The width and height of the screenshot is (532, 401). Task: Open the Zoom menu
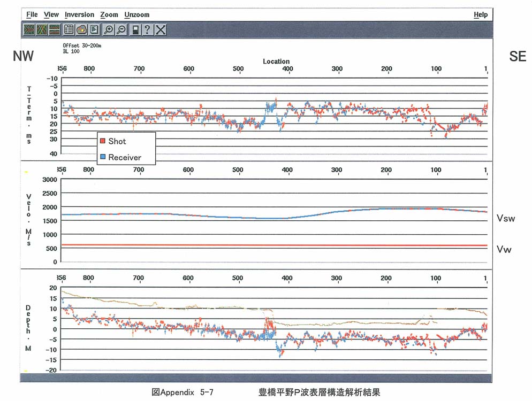(x=109, y=14)
